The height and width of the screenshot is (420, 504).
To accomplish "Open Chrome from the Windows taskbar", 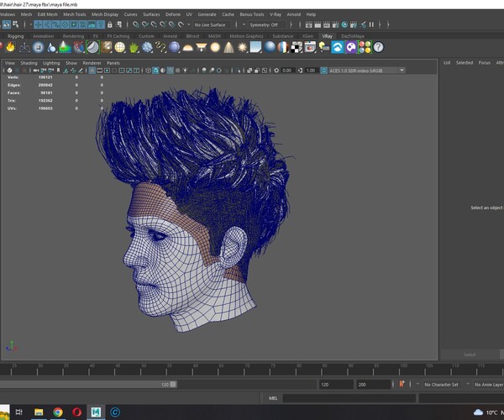I will [x=58, y=412].
